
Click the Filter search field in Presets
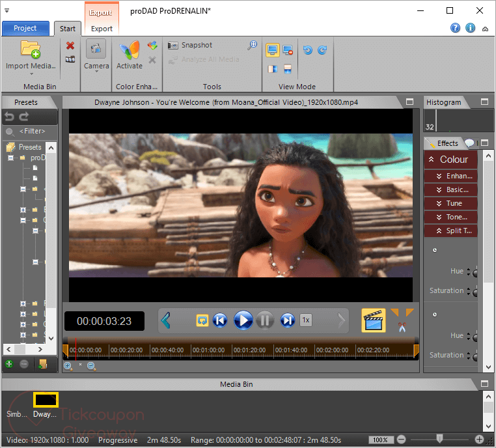[30, 132]
